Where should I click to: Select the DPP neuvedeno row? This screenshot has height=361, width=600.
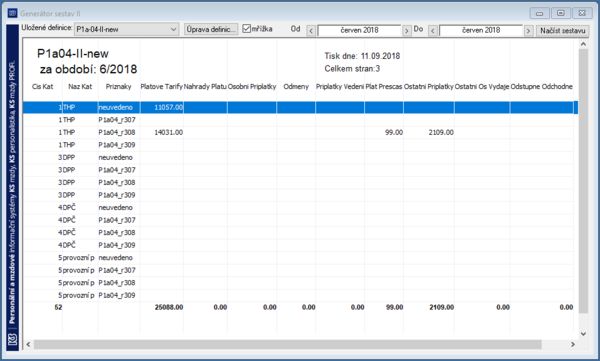click(x=298, y=157)
